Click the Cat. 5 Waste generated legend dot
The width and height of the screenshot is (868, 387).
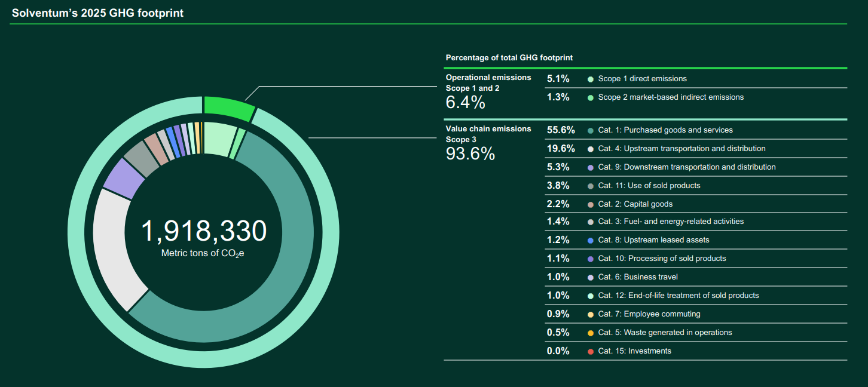pyautogui.click(x=591, y=333)
